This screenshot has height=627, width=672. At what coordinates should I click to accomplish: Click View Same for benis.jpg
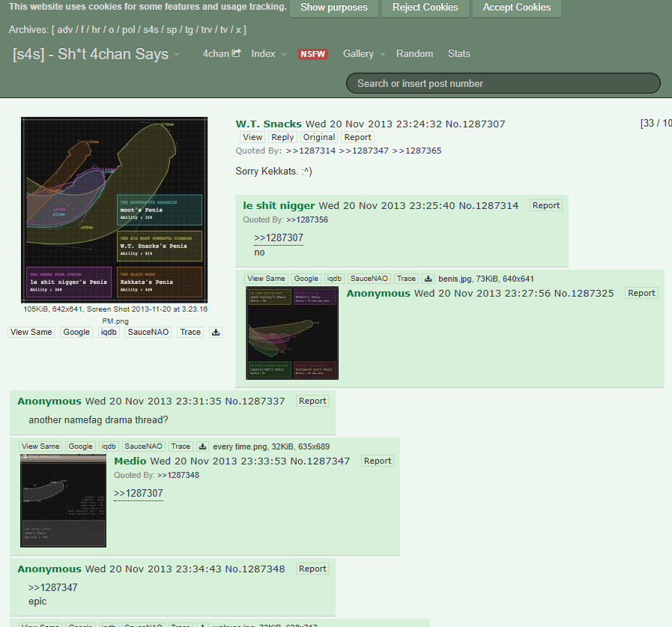click(x=266, y=279)
